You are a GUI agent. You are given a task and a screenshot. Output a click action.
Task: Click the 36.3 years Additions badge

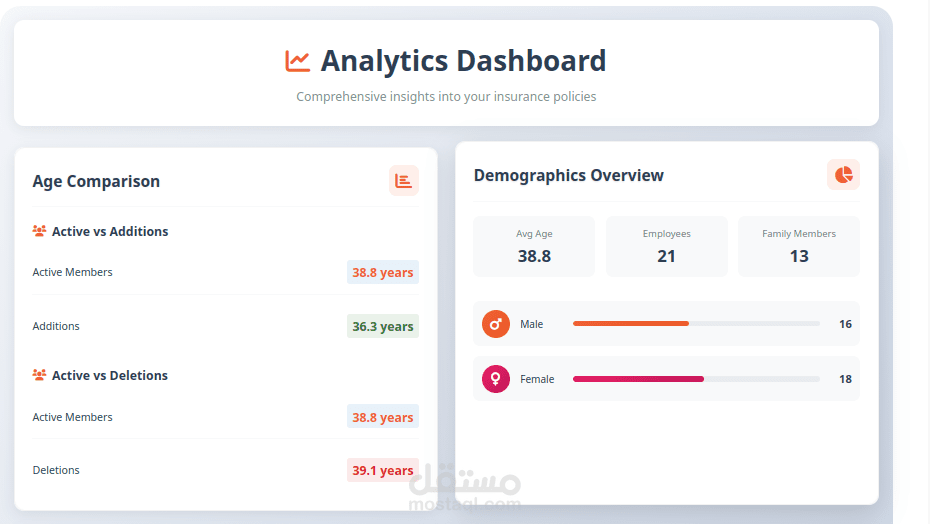tap(383, 326)
